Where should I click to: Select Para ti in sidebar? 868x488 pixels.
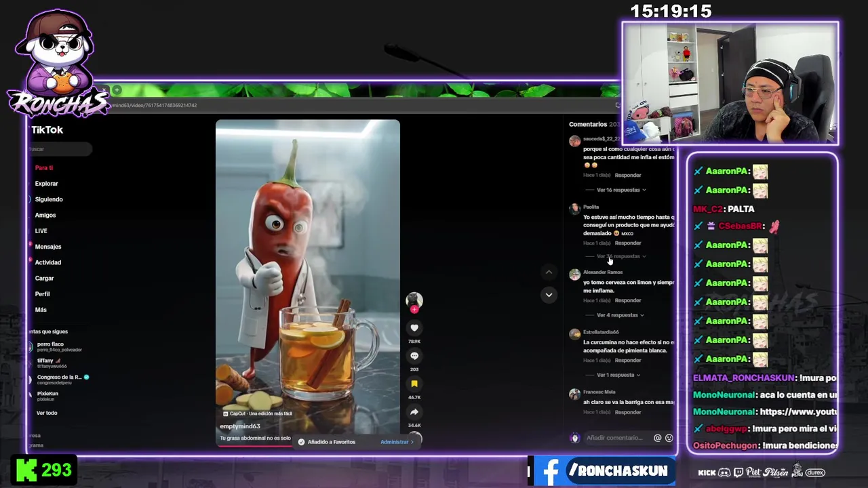pyautogui.click(x=44, y=167)
